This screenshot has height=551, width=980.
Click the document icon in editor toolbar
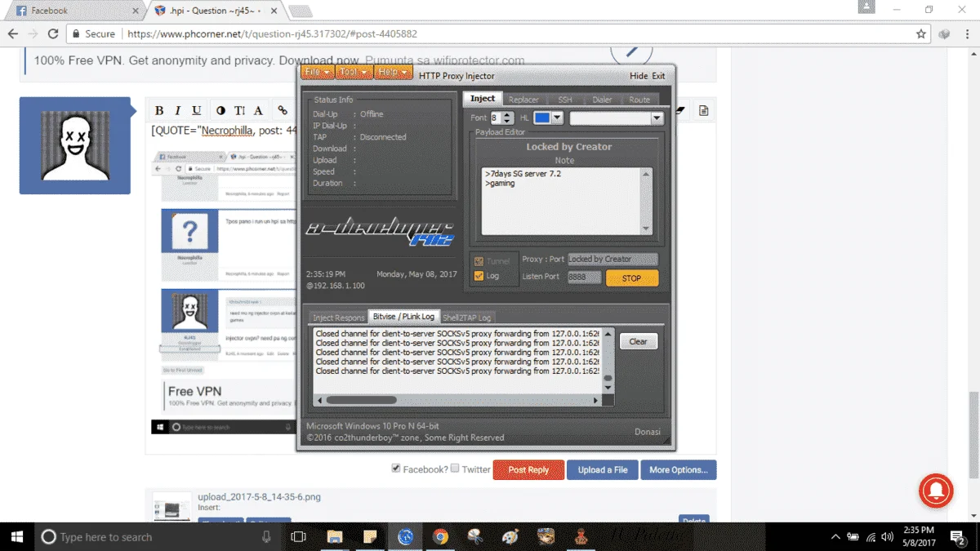[x=703, y=110]
